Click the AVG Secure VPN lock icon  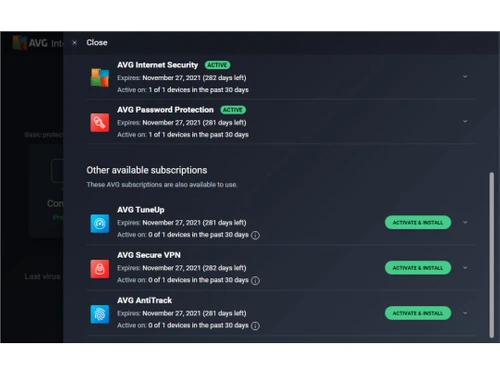point(100,269)
